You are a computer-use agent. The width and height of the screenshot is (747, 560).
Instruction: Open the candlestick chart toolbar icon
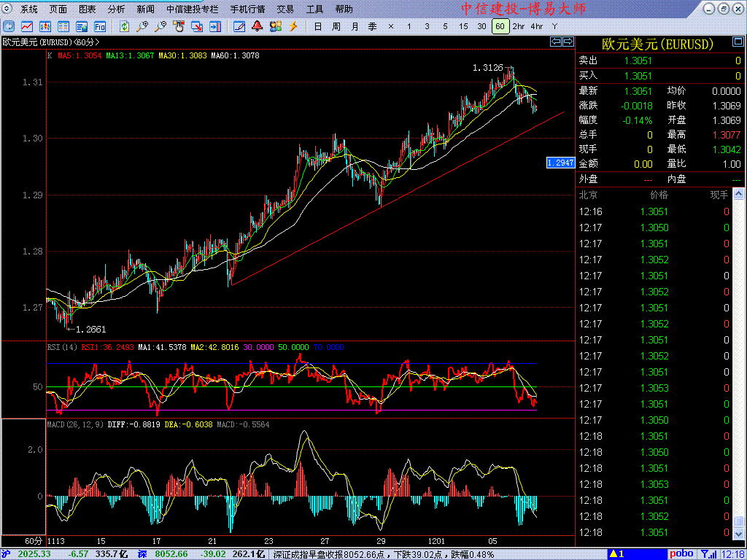tap(45, 26)
